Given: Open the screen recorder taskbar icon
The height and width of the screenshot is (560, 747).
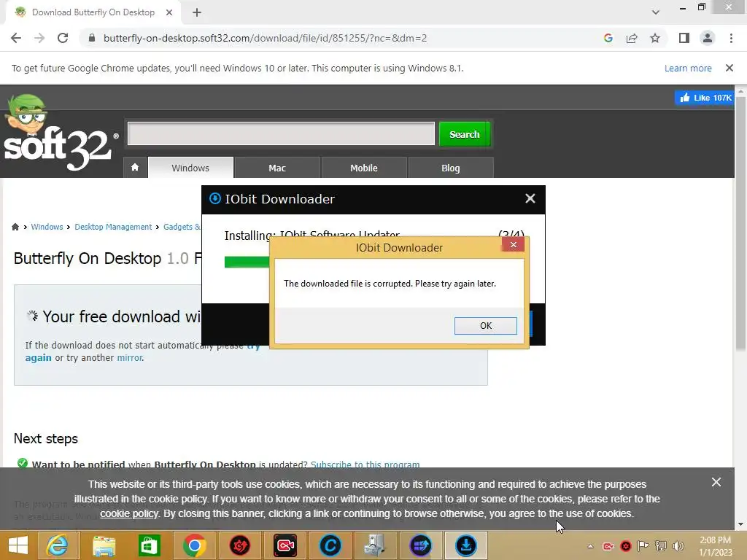Looking at the screenshot, I should coord(285,545).
